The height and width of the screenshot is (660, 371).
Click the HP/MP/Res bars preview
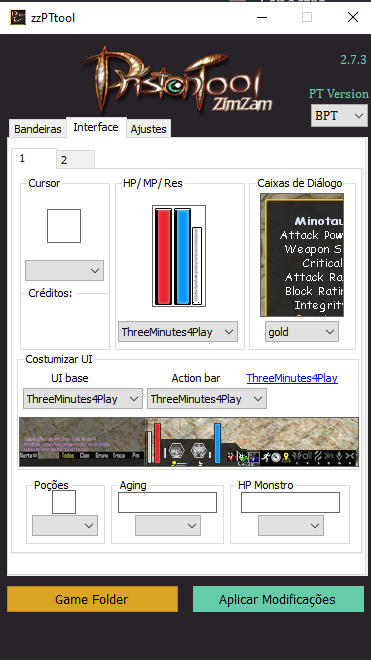coord(179,256)
